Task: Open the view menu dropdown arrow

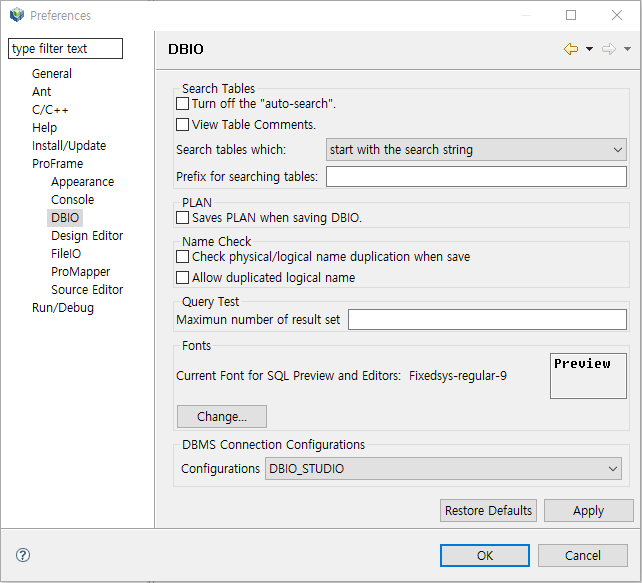Action: (627, 49)
